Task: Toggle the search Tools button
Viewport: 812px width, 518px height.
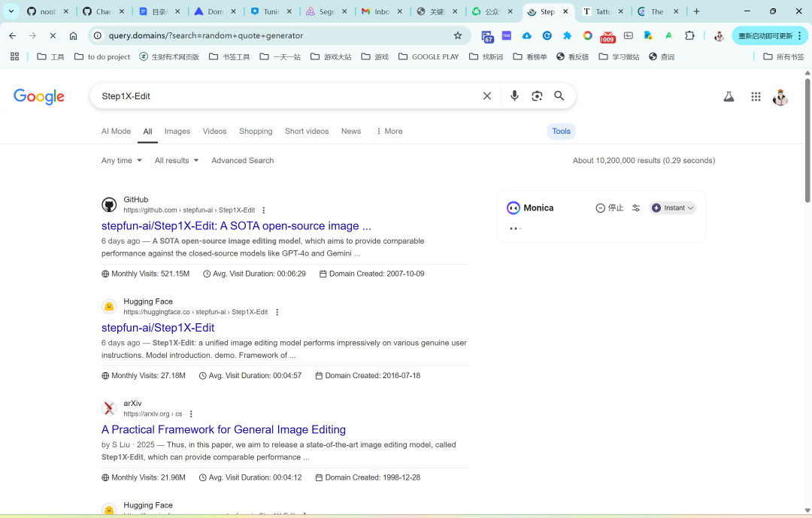Action: [x=561, y=132]
